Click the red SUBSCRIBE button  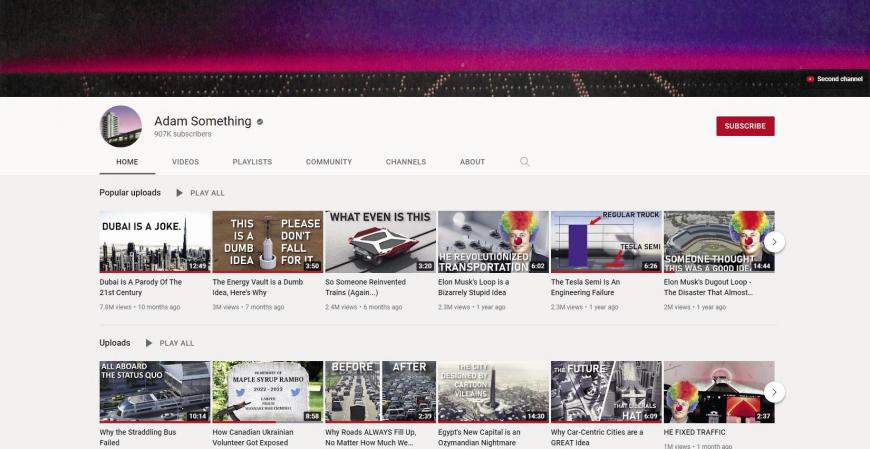tap(745, 126)
